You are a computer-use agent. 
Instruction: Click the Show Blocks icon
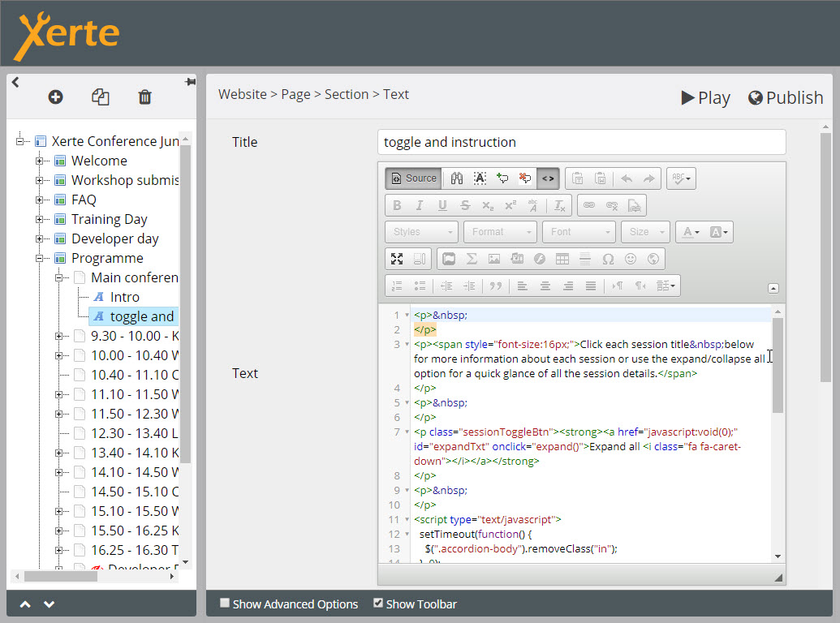pos(420,259)
